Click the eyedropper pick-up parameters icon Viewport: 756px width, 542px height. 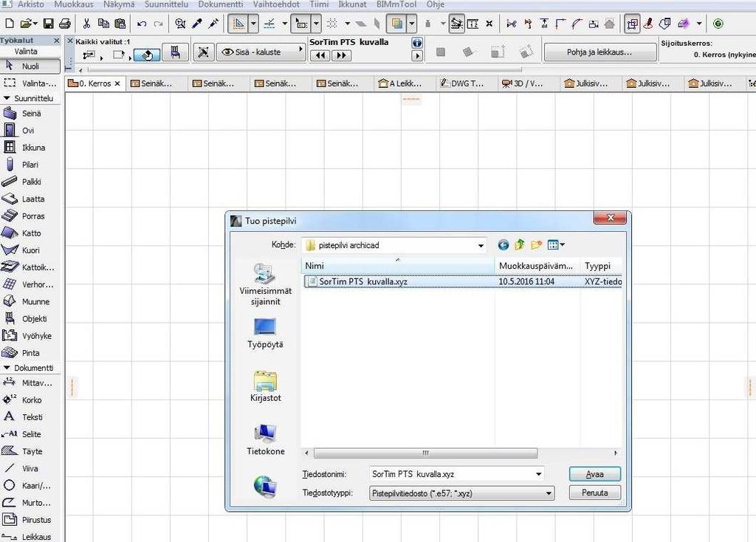click(196, 23)
